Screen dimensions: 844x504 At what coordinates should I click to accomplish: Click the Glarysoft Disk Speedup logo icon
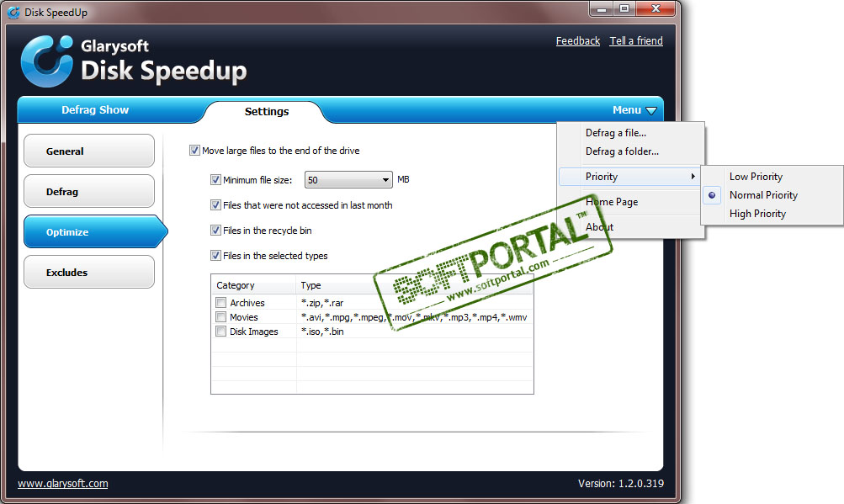[x=47, y=61]
